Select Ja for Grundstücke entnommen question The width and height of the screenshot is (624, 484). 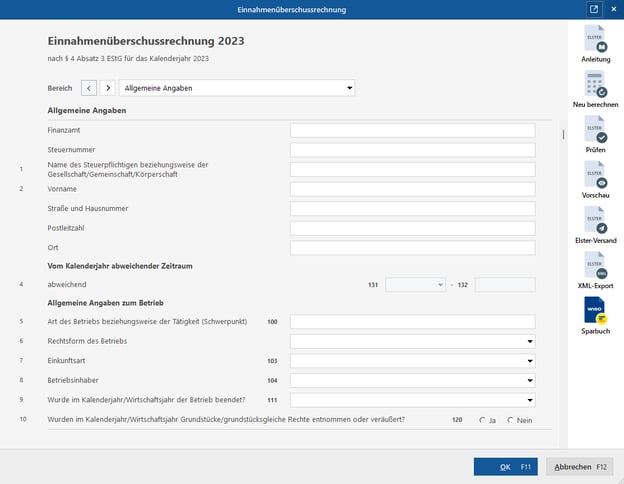click(x=482, y=420)
